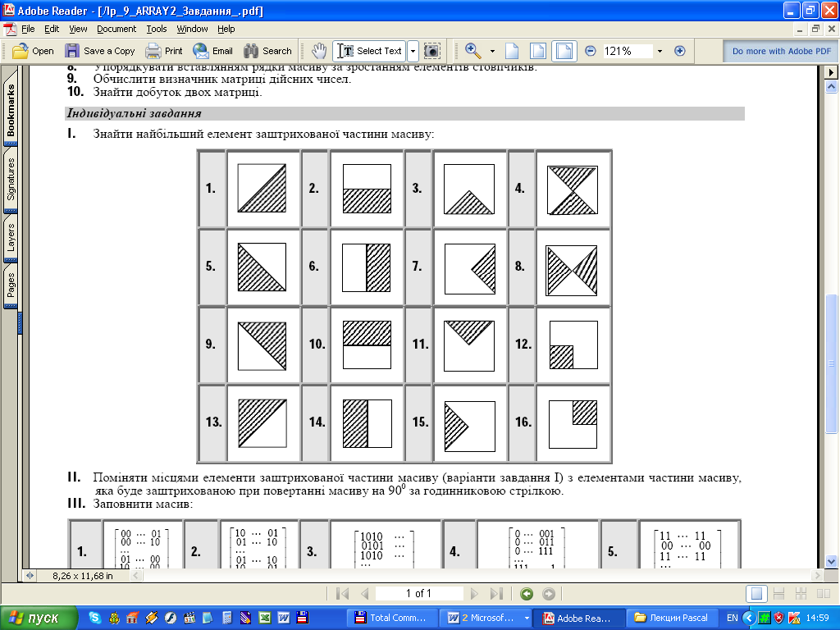This screenshot has height=630, width=840.
Task: Click the toolbar options arrow at top right
Action: 832,72
